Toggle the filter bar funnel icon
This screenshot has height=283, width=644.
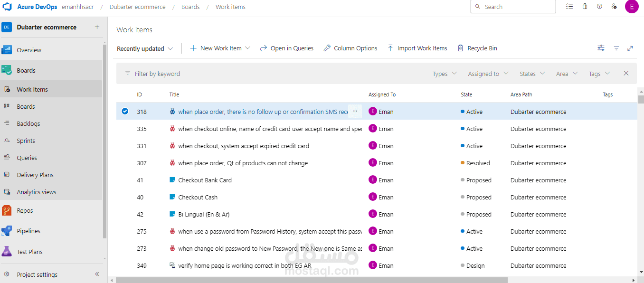(616, 48)
